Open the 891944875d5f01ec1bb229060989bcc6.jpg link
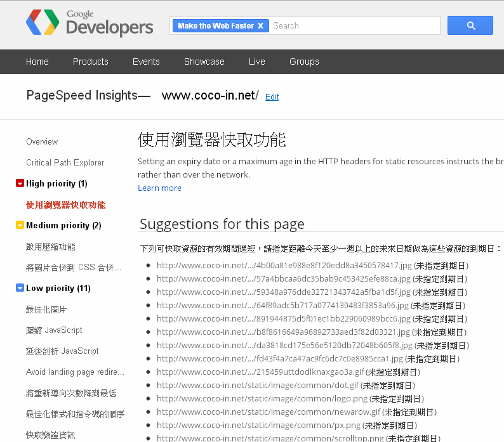 point(284,319)
